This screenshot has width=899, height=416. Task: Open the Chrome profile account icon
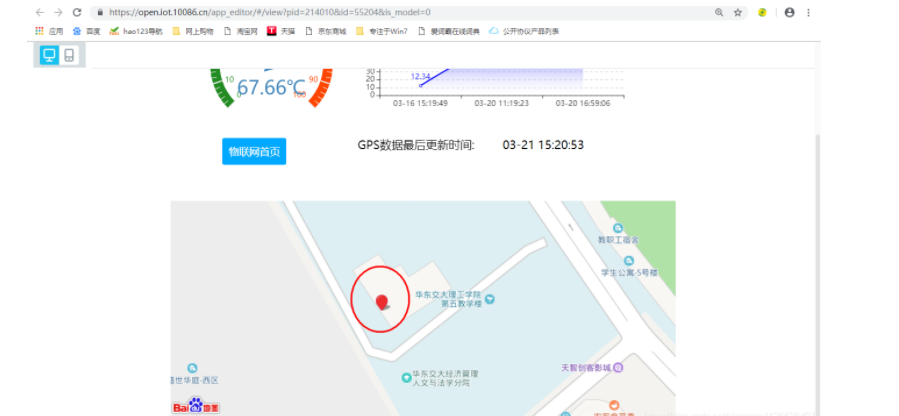point(789,12)
